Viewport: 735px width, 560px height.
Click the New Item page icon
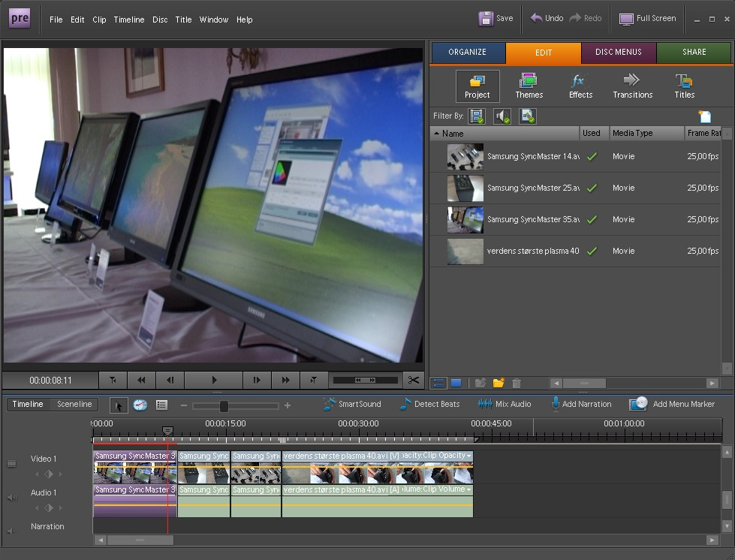point(704,116)
